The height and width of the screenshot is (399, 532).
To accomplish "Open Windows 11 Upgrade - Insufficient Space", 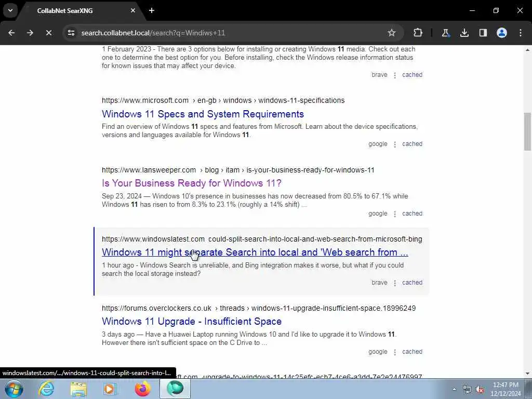I will 191,321.
